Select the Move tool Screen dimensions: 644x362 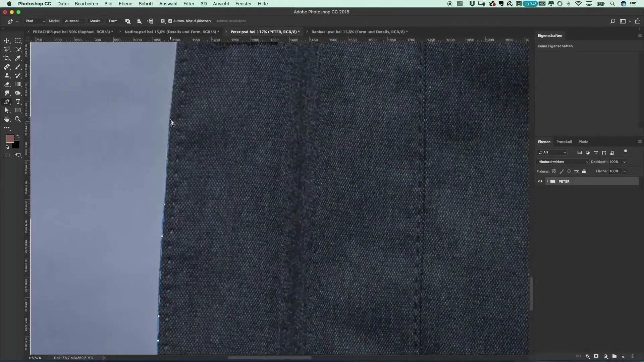pyautogui.click(x=7, y=41)
